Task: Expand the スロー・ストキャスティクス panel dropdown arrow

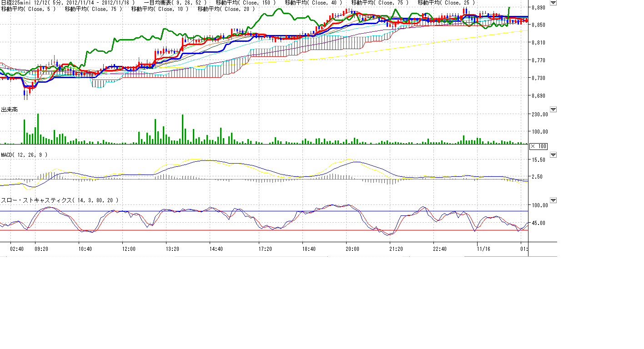Action: pyautogui.click(x=553, y=200)
